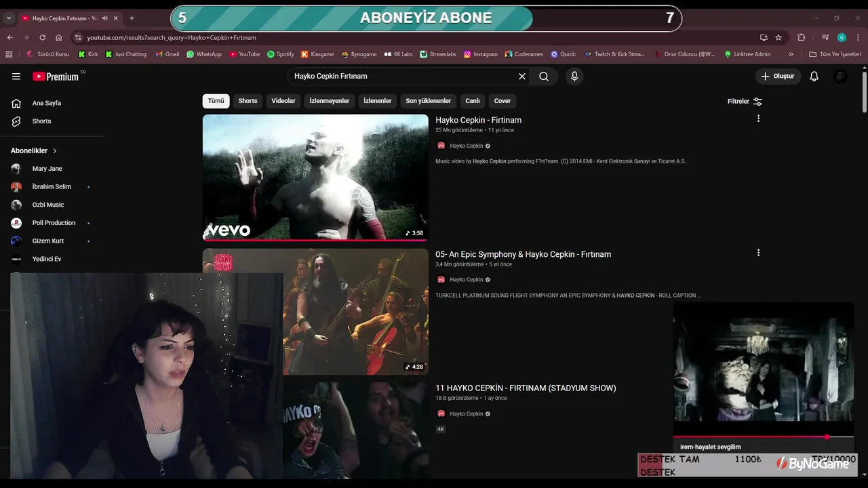Image resolution: width=868 pixels, height=488 pixels.
Task: Select the İzlenenler filter chip
Action: point(378,101)
